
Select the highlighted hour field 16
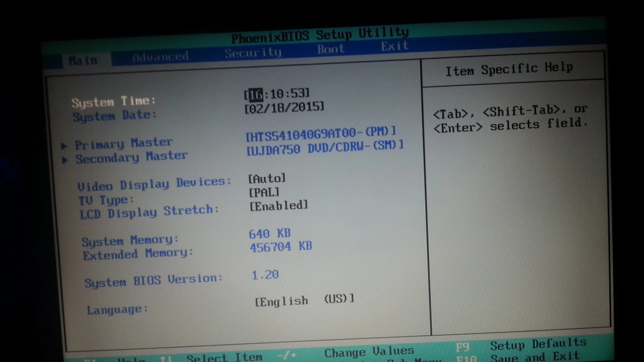click(x=256, y=95)
